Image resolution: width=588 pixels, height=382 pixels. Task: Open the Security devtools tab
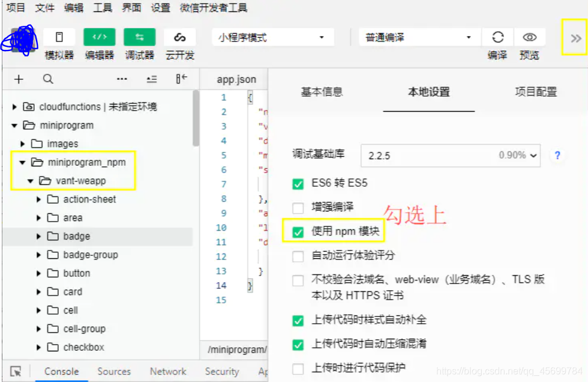pyautogui.click(x=221, y=372)
